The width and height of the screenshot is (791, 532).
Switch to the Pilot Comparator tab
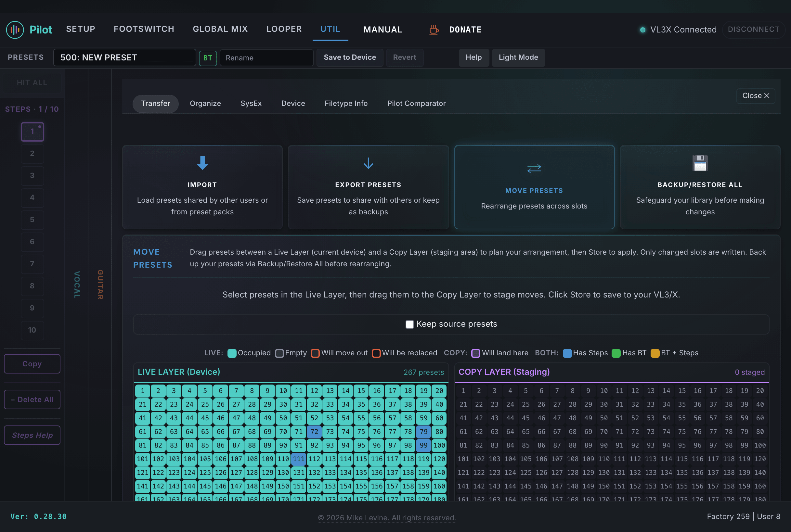(x=416, y=104)
